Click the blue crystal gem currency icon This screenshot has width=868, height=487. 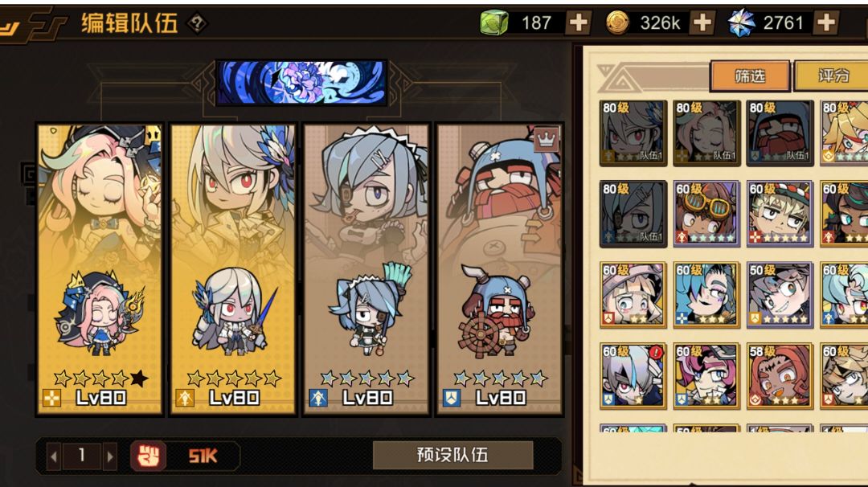pos(741,23)
